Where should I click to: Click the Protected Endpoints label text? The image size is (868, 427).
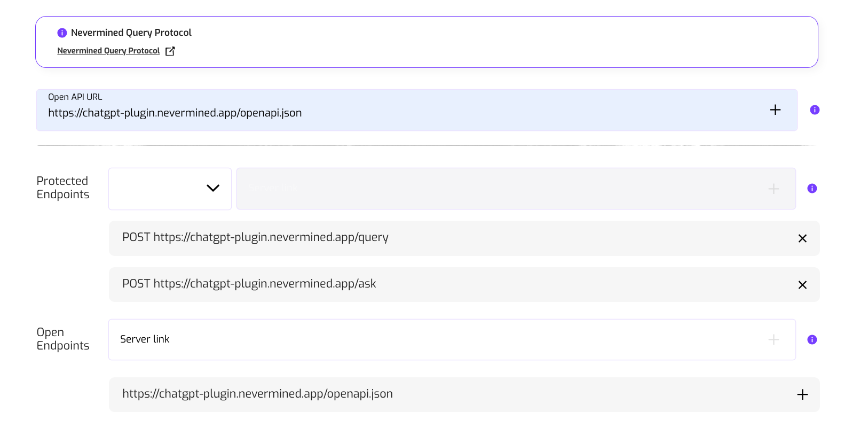coord(62,188)
